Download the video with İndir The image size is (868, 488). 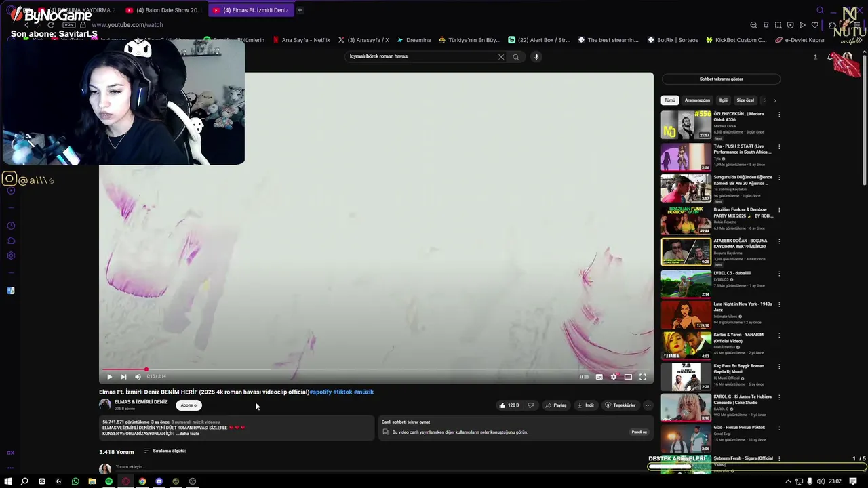586,405
